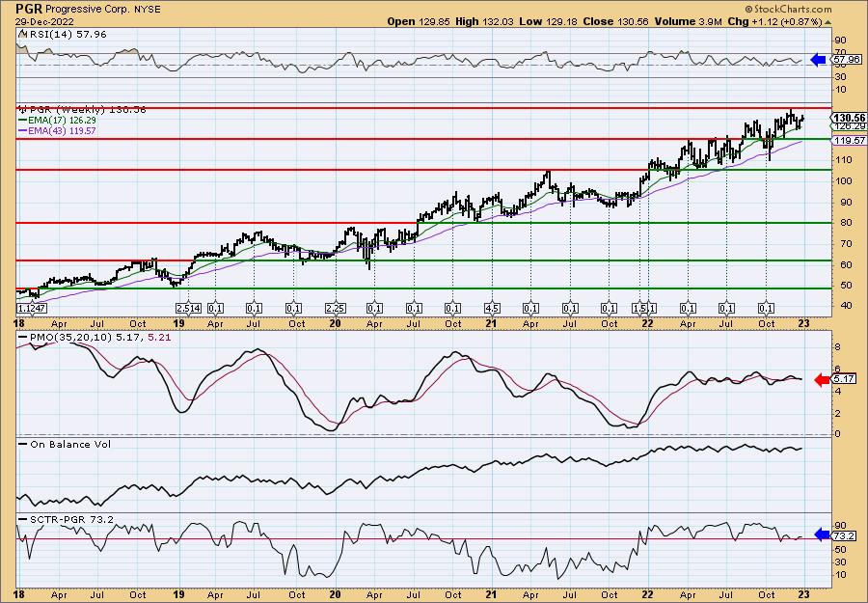Click the 1.1247 dividend marker
The width and height of the screenshot is (868, 603).
coord(32,308)
